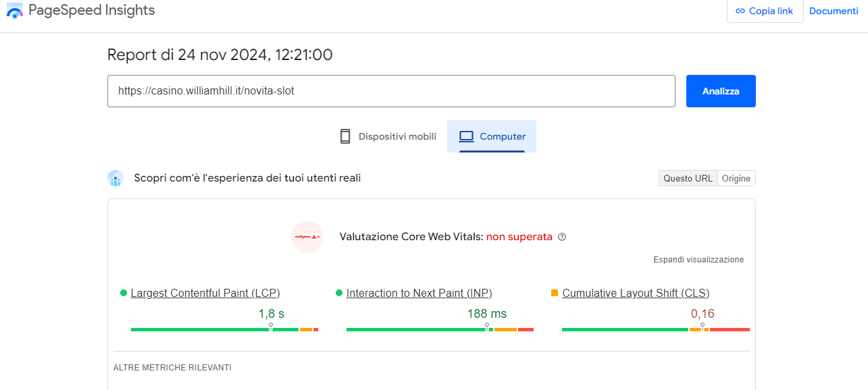Screen dimensions: 868x390
Task: Open Cumulative Layout Shift (CLS) link
Action: [636, 293]
